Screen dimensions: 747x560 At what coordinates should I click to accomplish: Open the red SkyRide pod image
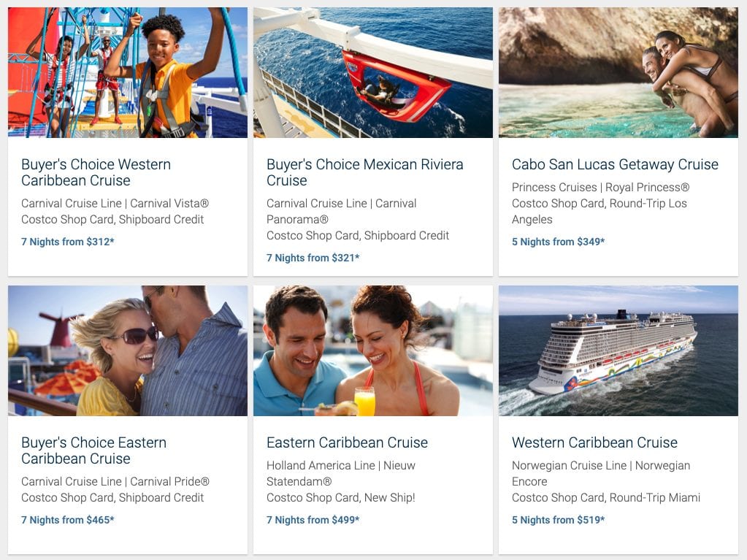(x=373, y=72)
